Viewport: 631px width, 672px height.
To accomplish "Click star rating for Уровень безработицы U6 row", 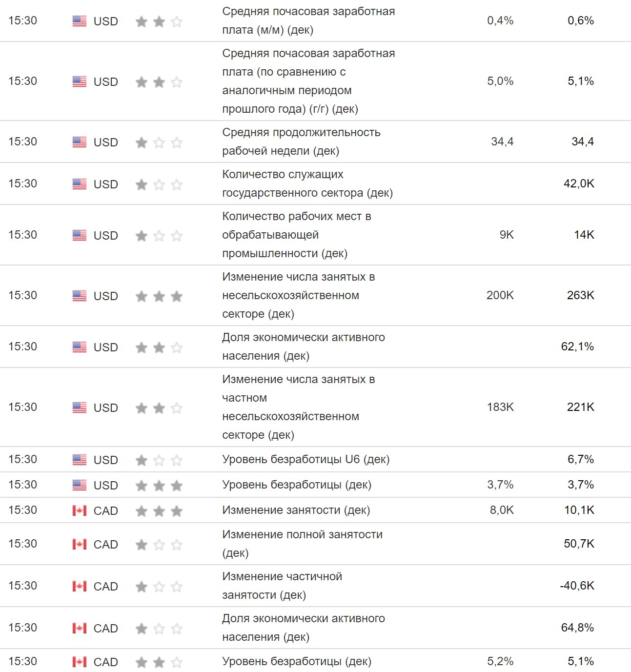I will coord(159,460).
